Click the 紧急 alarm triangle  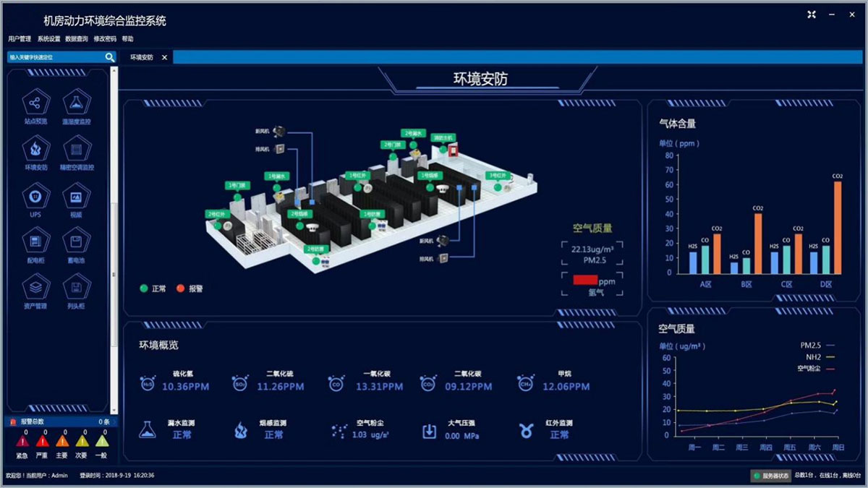[22, 440]
